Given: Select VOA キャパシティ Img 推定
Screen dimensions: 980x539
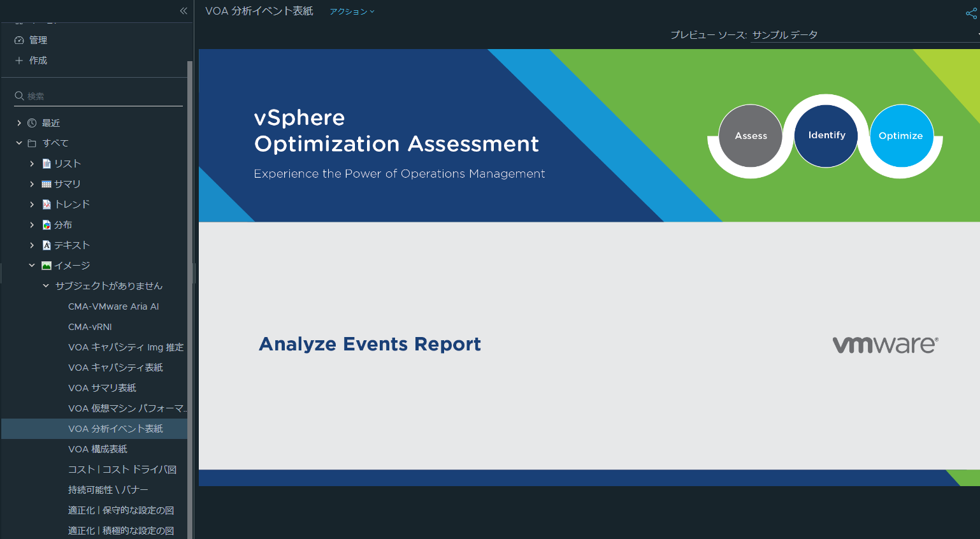Looking at the screenshot, I should point(126,347).
